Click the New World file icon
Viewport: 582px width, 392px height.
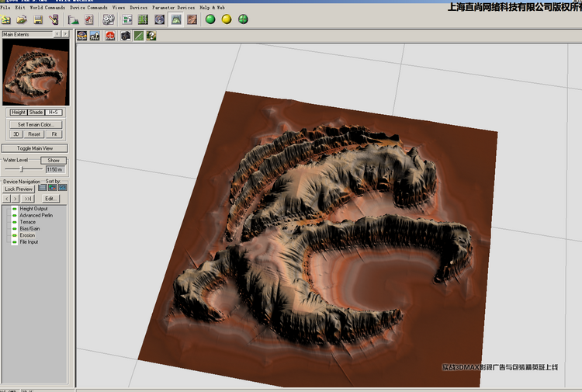pos(5,19)
